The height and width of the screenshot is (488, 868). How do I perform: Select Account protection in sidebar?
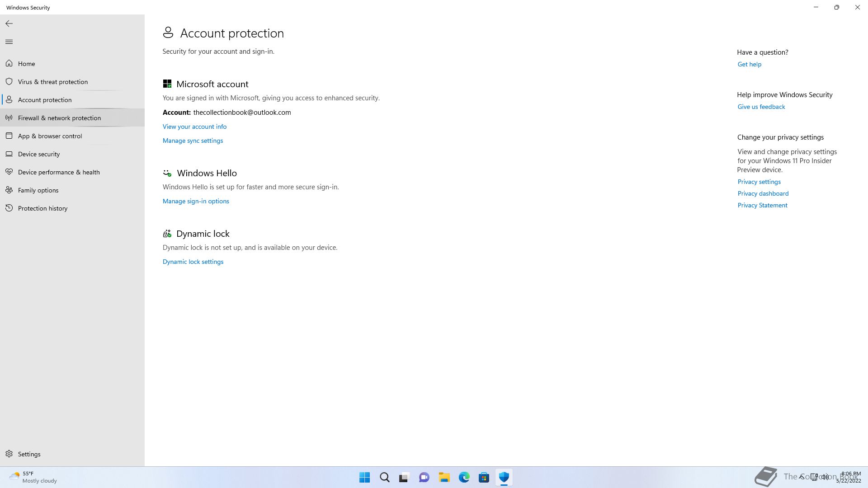[72, 100]
